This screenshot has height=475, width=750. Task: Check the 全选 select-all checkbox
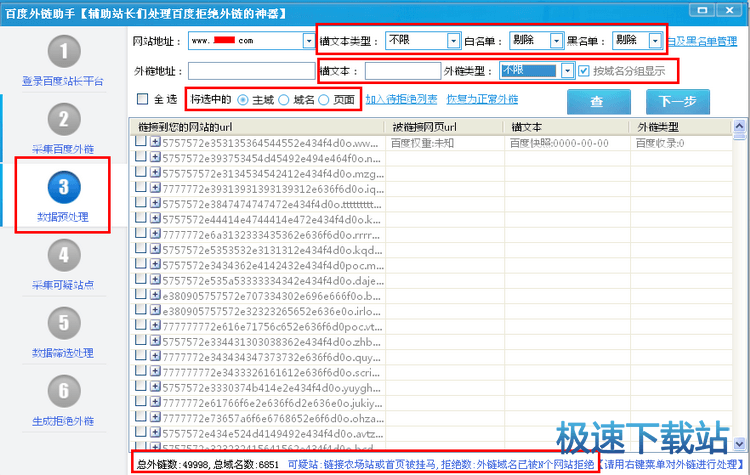coord(143,99)
